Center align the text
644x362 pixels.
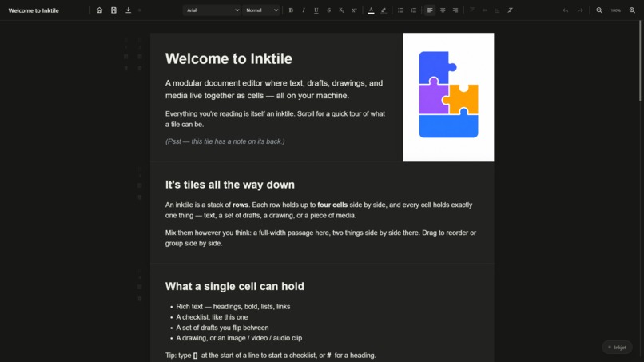tap(443, 10)
